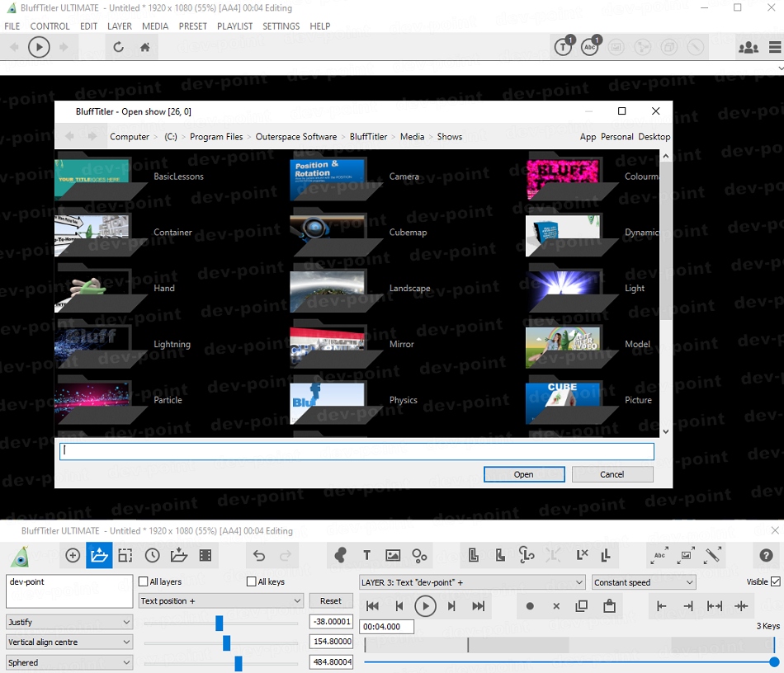The width and height of the screenshot is (784, 673).
Task: Open the hamburger menu icon at top right
Action: [x=775, y=48]
